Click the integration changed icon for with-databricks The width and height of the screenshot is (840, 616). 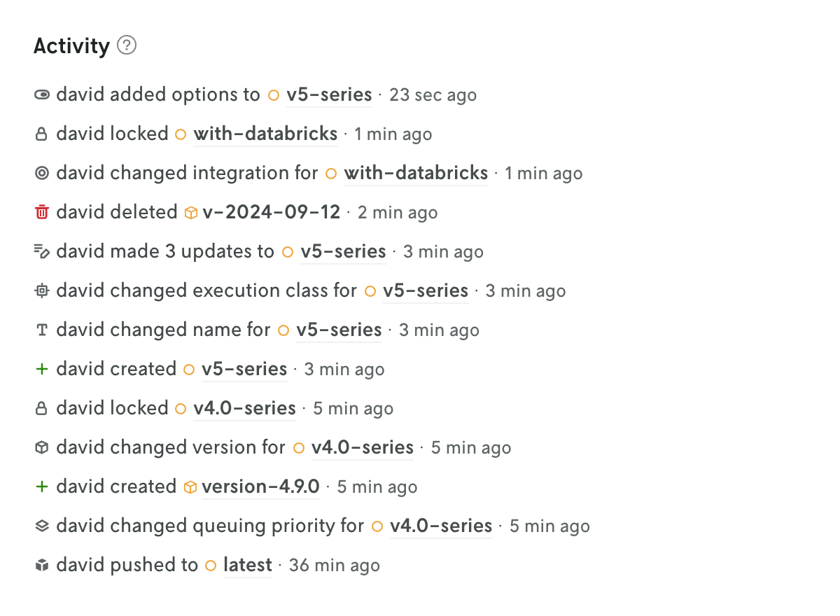41,173
